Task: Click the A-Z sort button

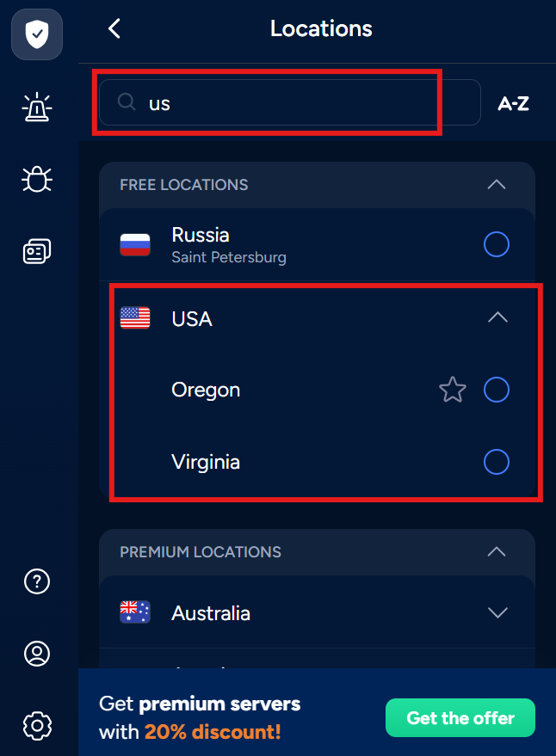Action: pyautogui.click(x=513, y=104)
